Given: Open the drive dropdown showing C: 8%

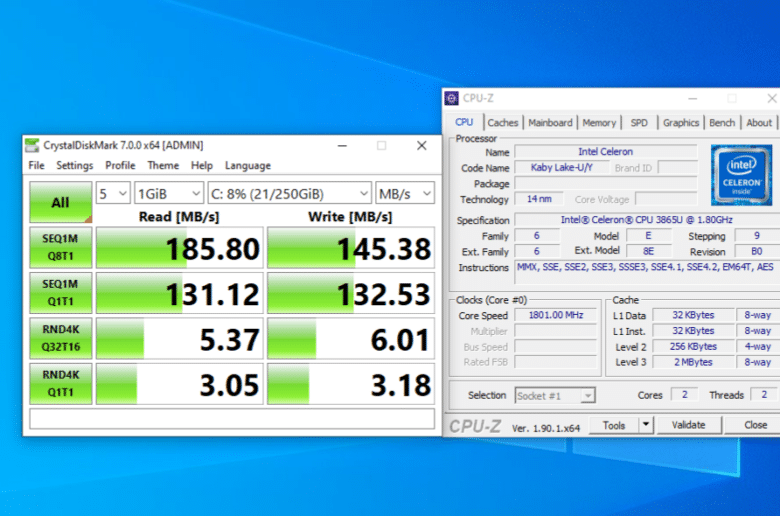Looking at the screenshot, I should [x=290, y=193].
